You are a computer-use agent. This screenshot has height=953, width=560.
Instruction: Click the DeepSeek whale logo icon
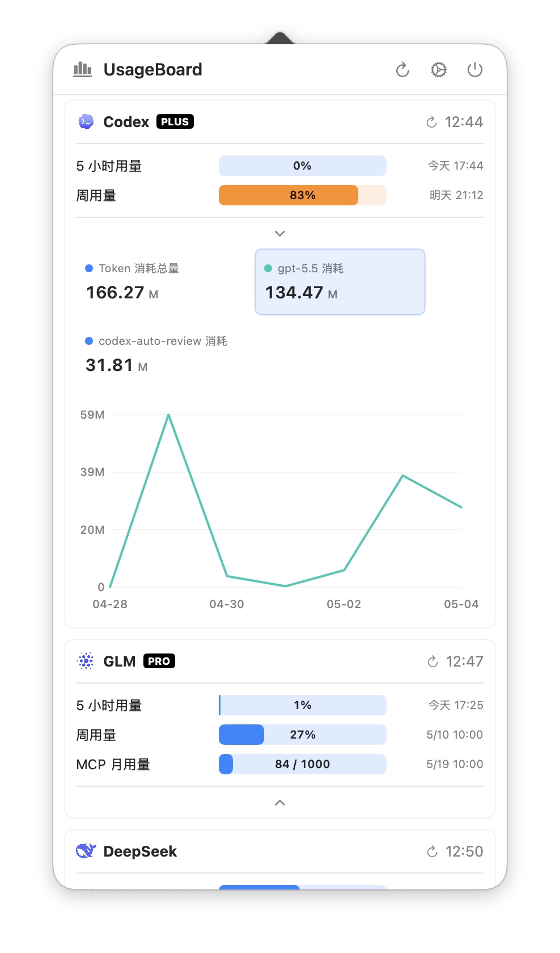tap(86, 851)
